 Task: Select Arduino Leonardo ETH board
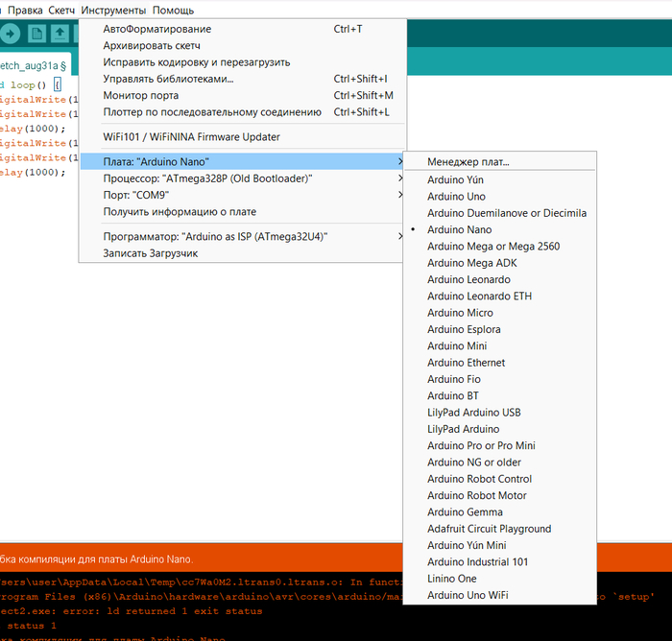click(x=500, y=297)
